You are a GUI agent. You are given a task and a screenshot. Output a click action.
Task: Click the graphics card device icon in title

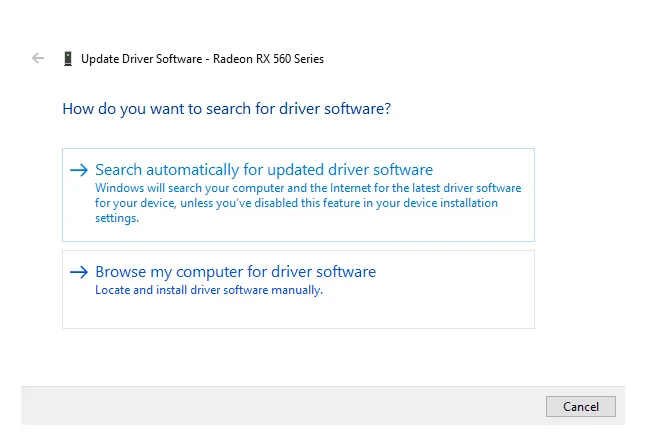click(x=68, y=58)
